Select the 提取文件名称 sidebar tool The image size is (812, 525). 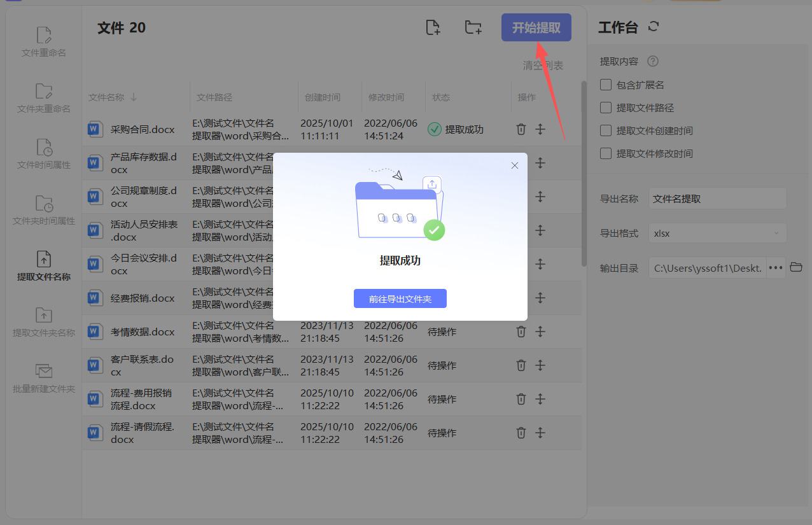[43, 267]
